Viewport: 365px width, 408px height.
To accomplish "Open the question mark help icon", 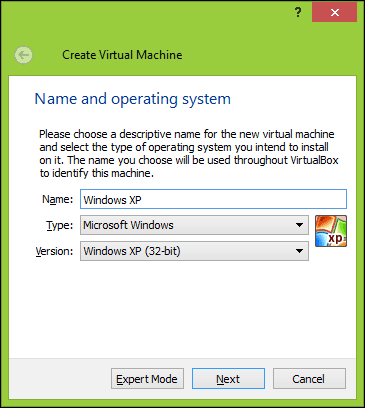I will (x=298, y=13).
